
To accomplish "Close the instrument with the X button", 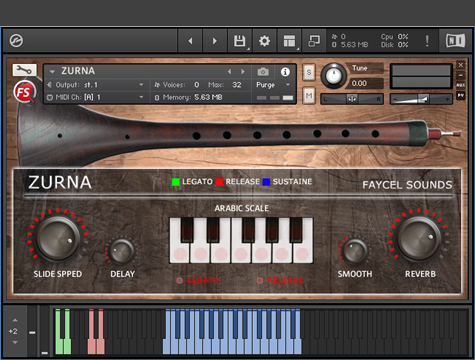I will pos(461,65).
